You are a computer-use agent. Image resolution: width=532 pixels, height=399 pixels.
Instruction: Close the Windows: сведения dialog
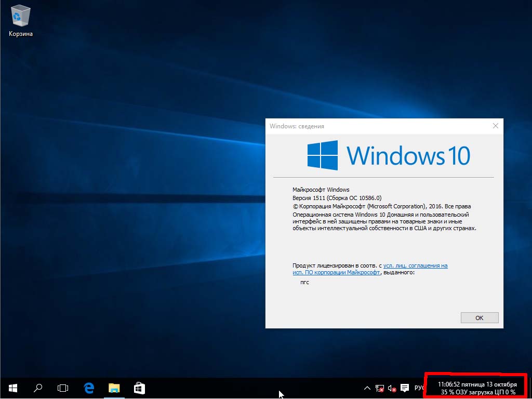click(495, 126)
